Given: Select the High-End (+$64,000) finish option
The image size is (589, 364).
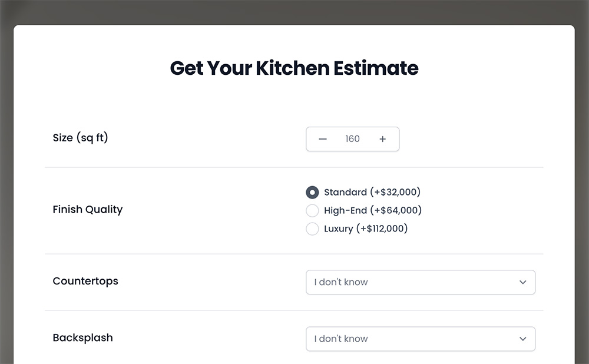Looking at the screenshot, I should tap(312, 210).
